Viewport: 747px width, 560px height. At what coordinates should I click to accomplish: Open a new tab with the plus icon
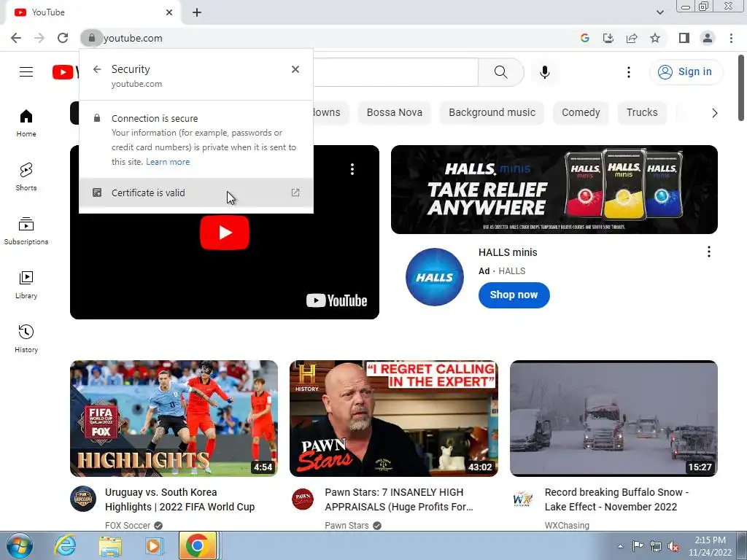(x=197, y=13)
